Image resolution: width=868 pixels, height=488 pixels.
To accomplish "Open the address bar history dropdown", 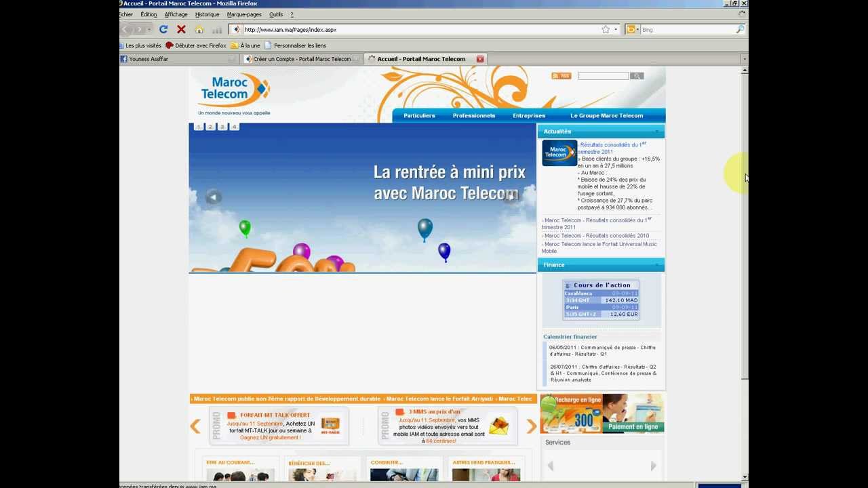I will [x=615, y=29].
